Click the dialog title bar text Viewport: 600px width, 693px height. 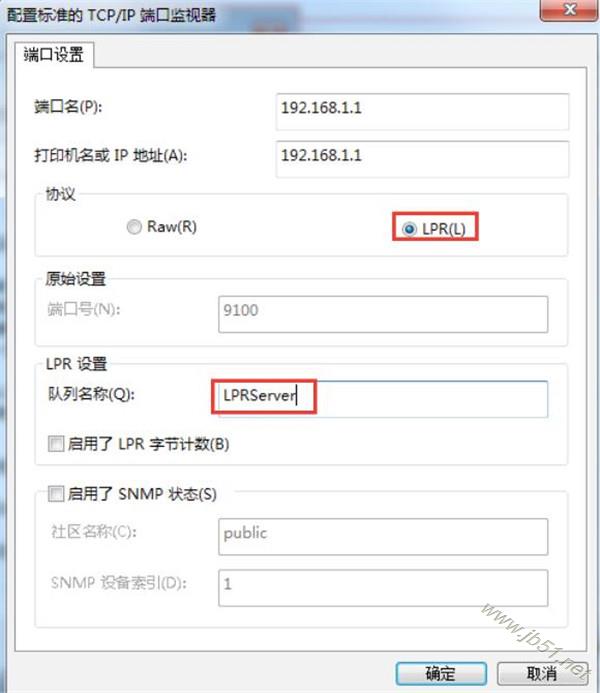tap(111, 15)
